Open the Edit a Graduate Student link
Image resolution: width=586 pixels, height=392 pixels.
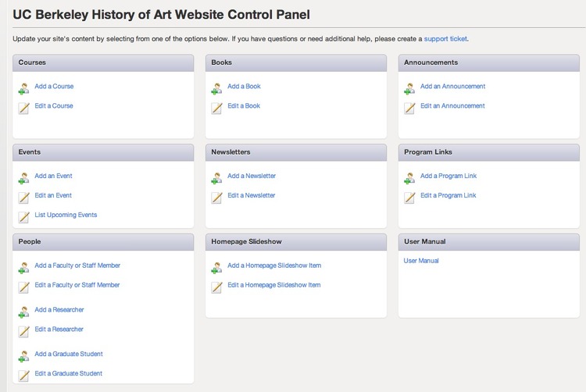click(x=69, y=373)
